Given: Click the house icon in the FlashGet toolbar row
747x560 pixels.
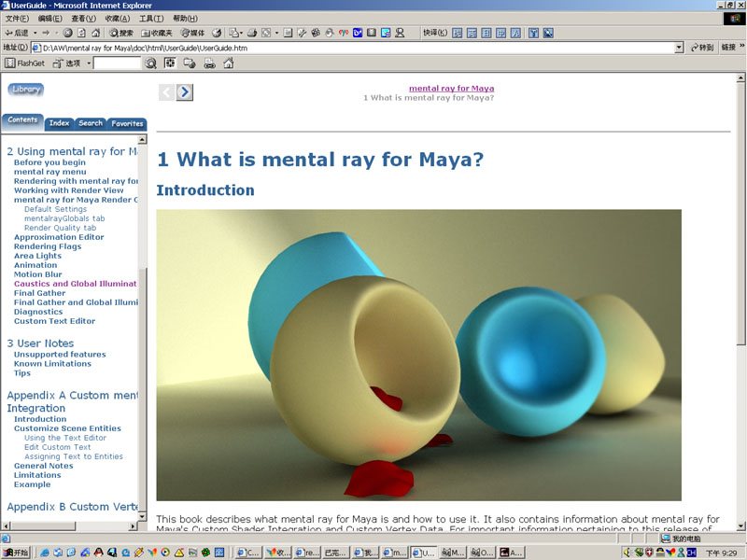Looking at the screenshot, I should click(229, 63).
